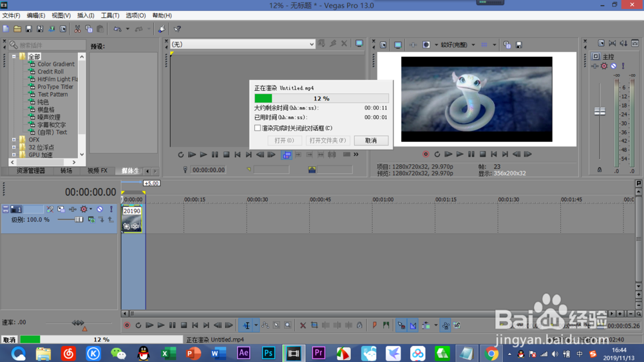Click the master volume fader handle

click(600, 111)
